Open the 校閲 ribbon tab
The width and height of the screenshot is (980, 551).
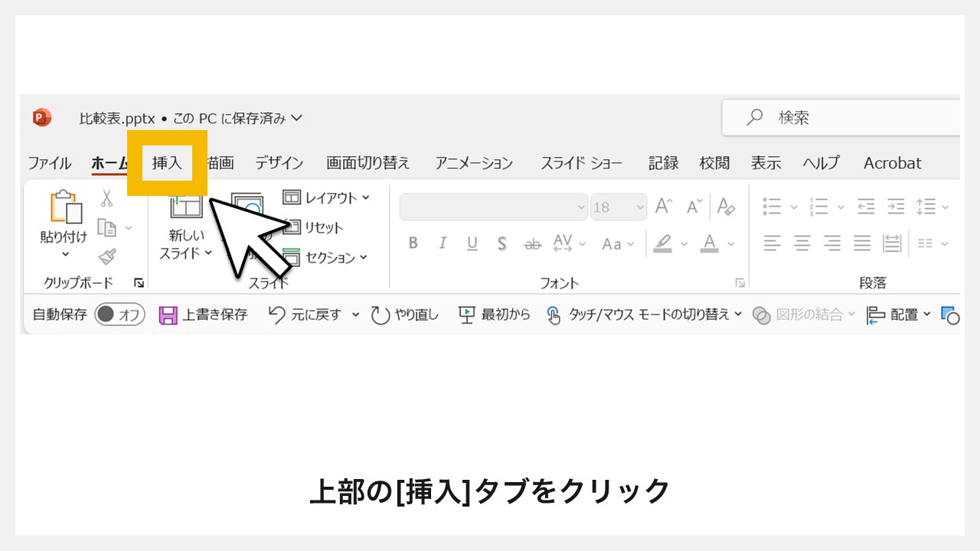coord(714,162)
